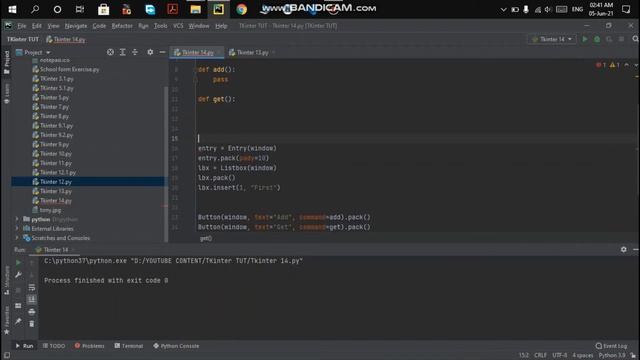Hide the Project tool window
This screenshot has height=360, width=640.
(x=162, y=52)
